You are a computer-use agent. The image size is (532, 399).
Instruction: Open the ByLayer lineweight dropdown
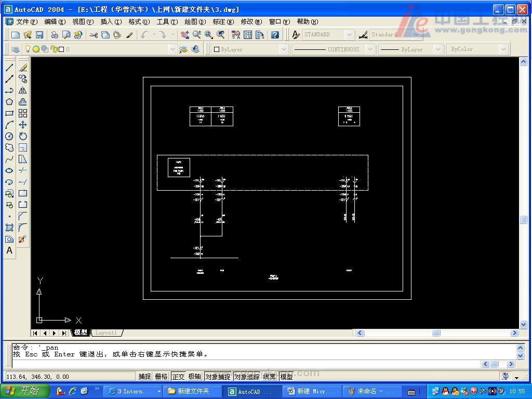coord(438,49)
